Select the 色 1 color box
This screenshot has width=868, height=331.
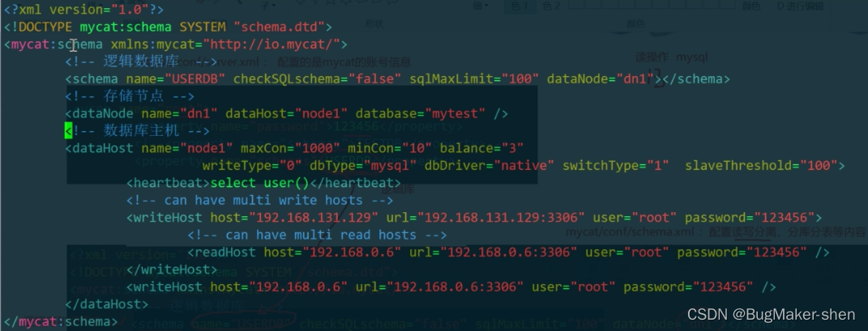[x=519, y=6]
